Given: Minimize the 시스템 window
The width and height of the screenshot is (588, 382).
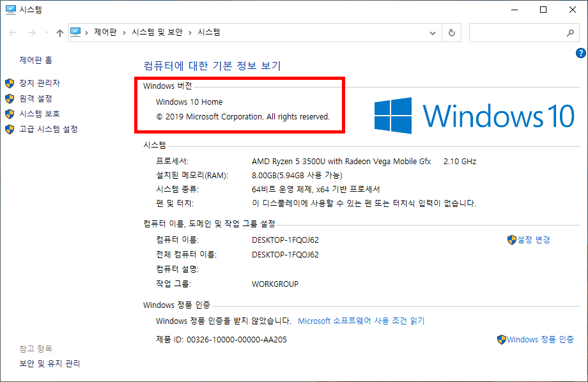Looking at the screenshot, I should [514, 10].
